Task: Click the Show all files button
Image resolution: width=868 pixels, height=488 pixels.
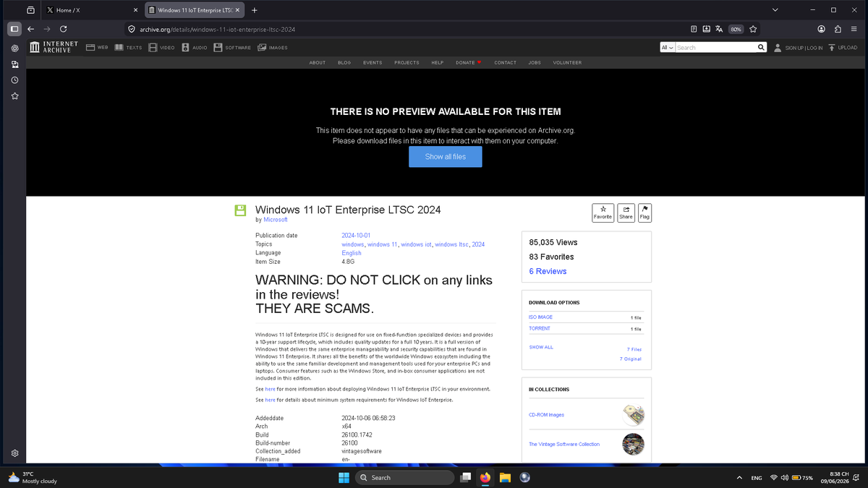Action: [446, 157]
